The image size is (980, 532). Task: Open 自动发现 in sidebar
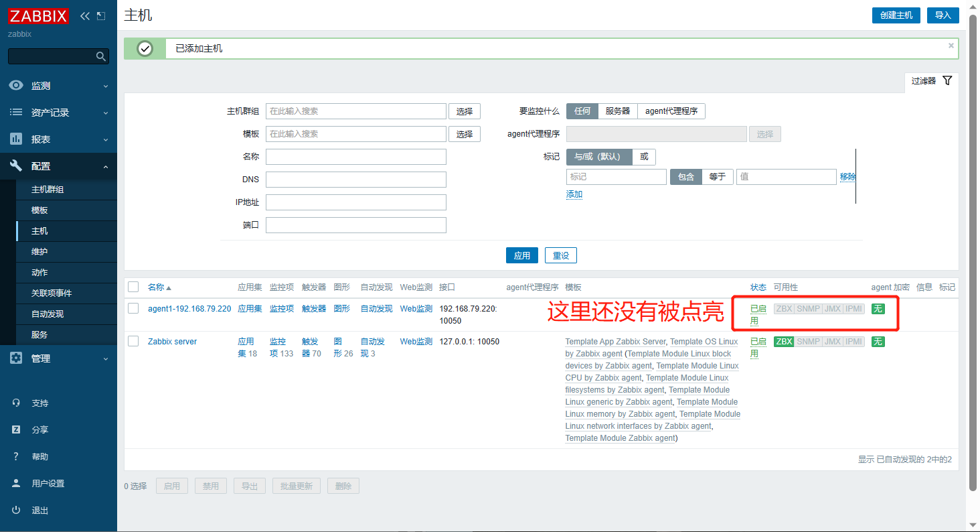click(x=66, y=314)
